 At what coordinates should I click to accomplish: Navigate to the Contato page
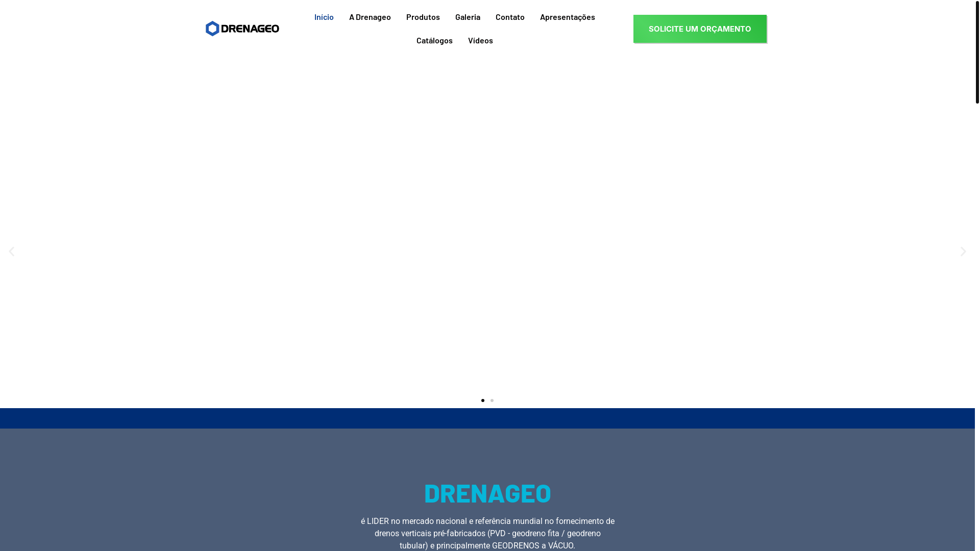tap(510, 17)
